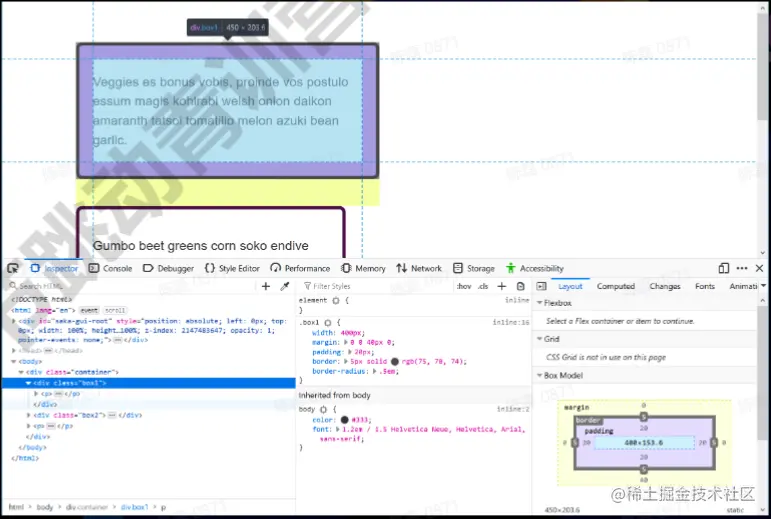Toggle print media simulation page icon

pyautogui.click(x=521, y=286)
